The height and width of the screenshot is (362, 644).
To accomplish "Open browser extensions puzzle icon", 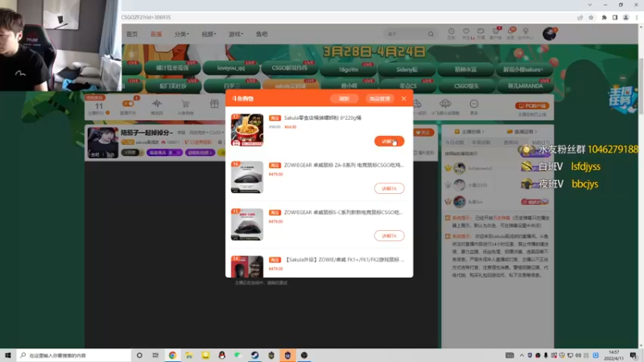I will coord(605,18).
